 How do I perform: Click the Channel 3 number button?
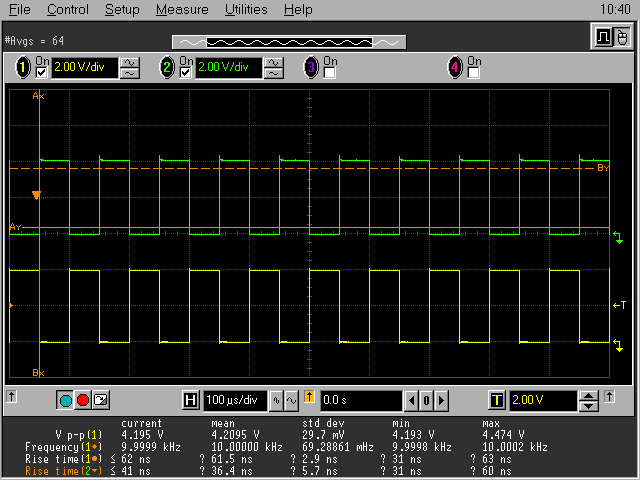coord(311,68)
